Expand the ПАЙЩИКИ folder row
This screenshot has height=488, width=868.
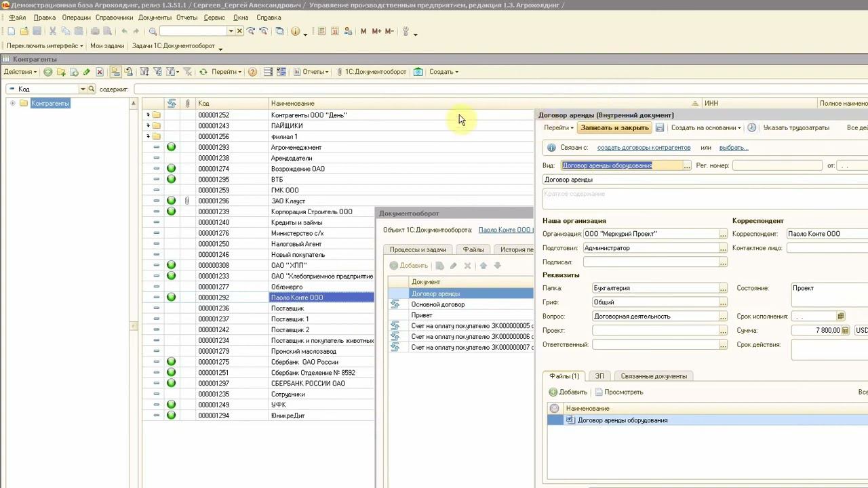click(148, 125)
